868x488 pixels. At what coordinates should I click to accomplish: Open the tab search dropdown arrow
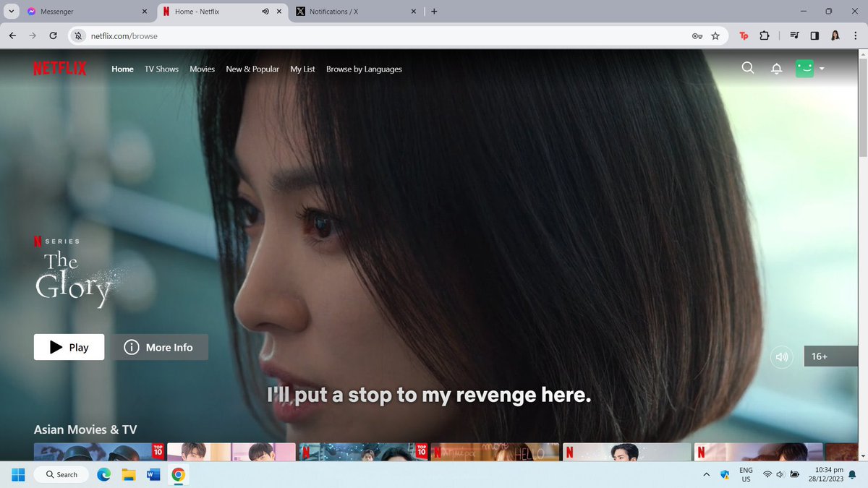point(10,12)
